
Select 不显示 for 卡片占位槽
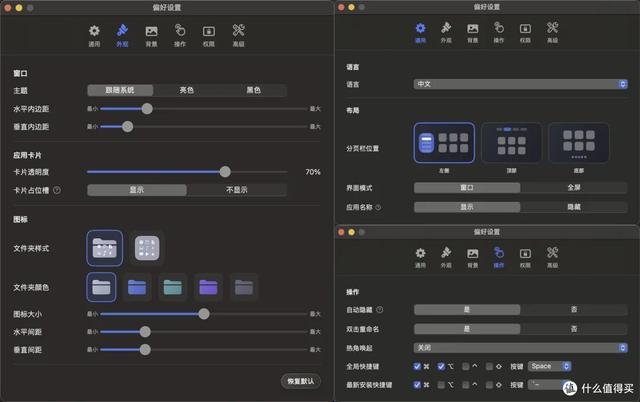[x=236, y=190]
